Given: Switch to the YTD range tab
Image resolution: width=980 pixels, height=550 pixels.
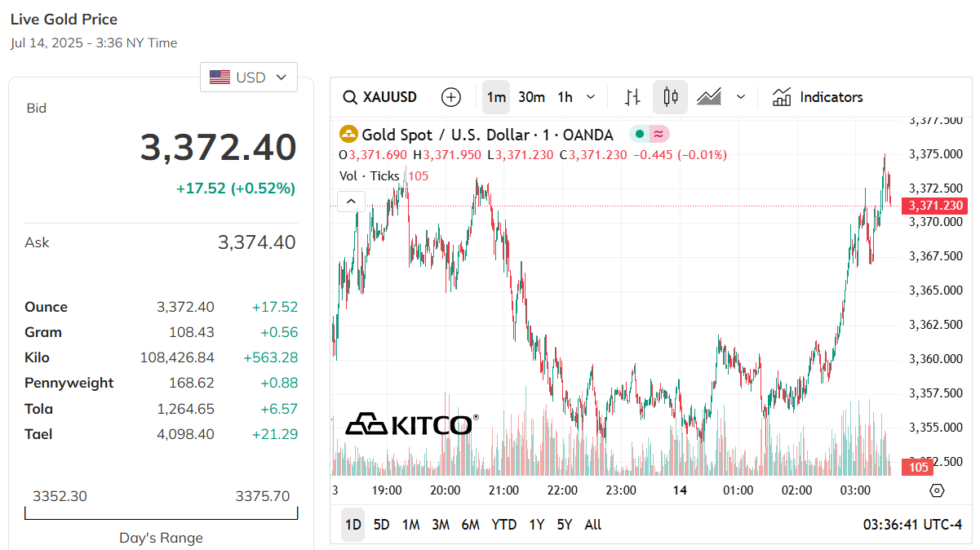Looking at the screenshot, I should [x=503, y=525].
